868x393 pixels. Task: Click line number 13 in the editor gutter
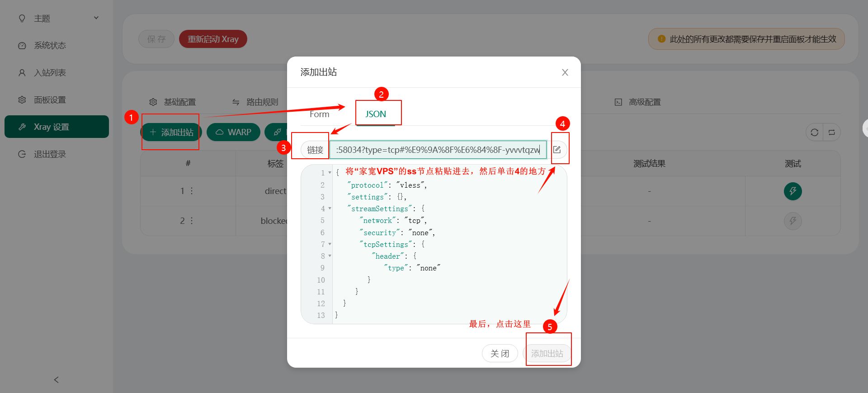[321, 315]
